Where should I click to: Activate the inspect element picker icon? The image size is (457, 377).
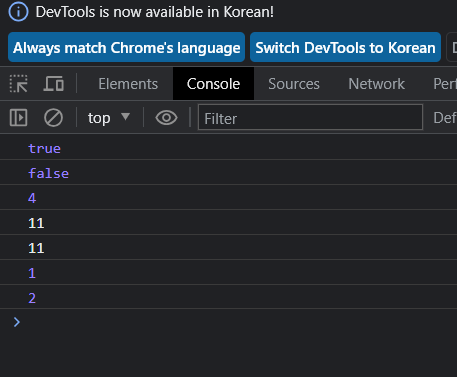click(x=18, y=84)
